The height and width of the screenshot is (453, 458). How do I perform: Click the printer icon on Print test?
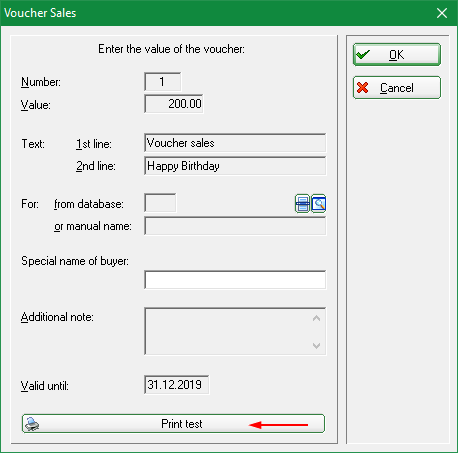(32, 424)
